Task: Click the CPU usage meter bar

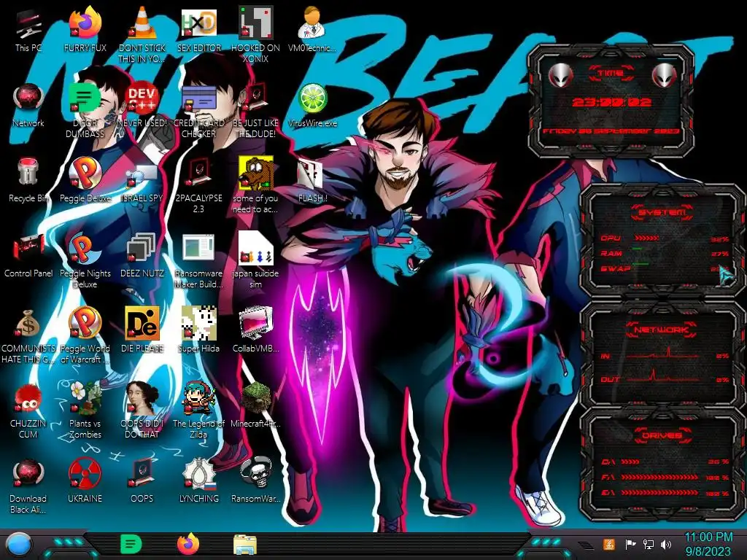Action: click(647, 238)
